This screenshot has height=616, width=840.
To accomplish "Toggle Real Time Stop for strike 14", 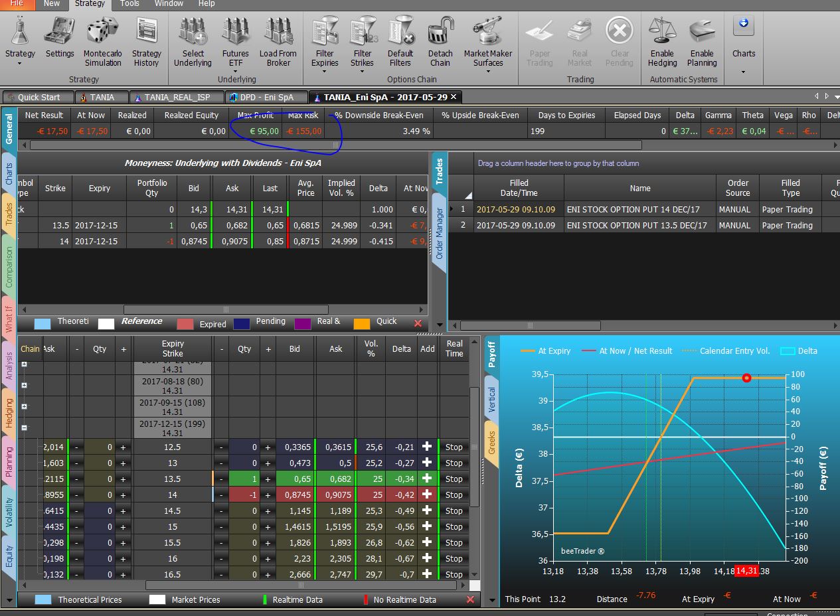I will click(x=454, y=495).
